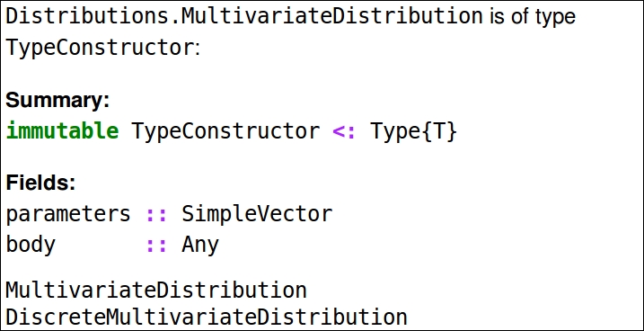Select the Fields heading
The width and height of the screenshot is (644, 331).
tap(41, 183)
